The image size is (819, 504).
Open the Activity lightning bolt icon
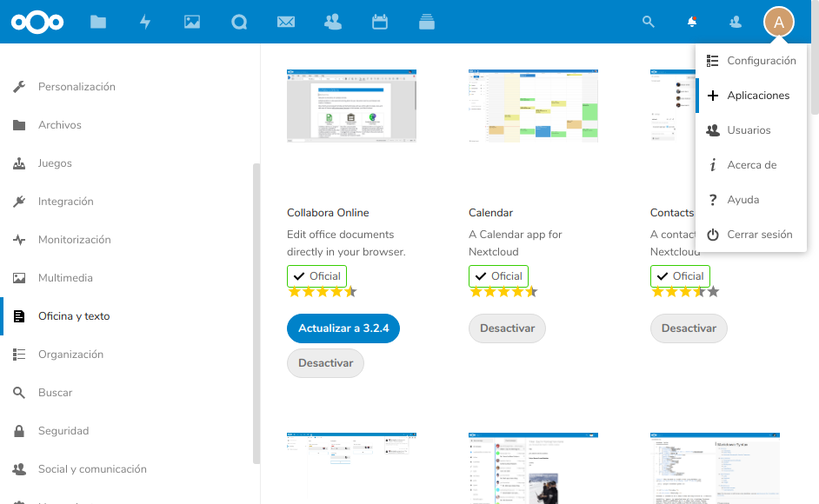pos(145,22)
